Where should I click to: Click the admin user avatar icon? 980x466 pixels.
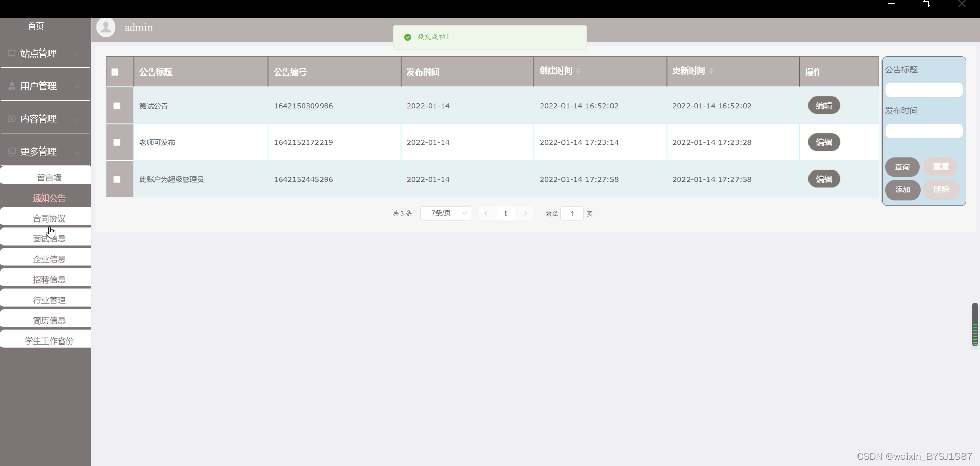tap(106, 28)
